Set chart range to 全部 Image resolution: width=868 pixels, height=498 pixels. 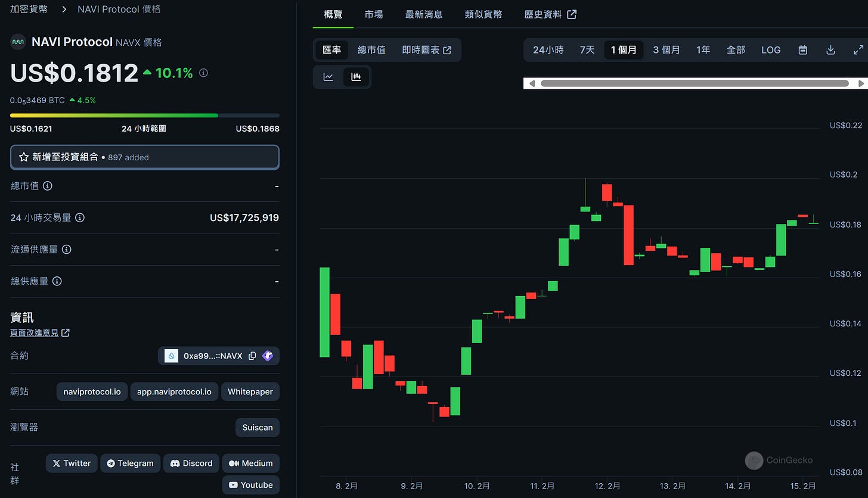click(x=736, y=50)
